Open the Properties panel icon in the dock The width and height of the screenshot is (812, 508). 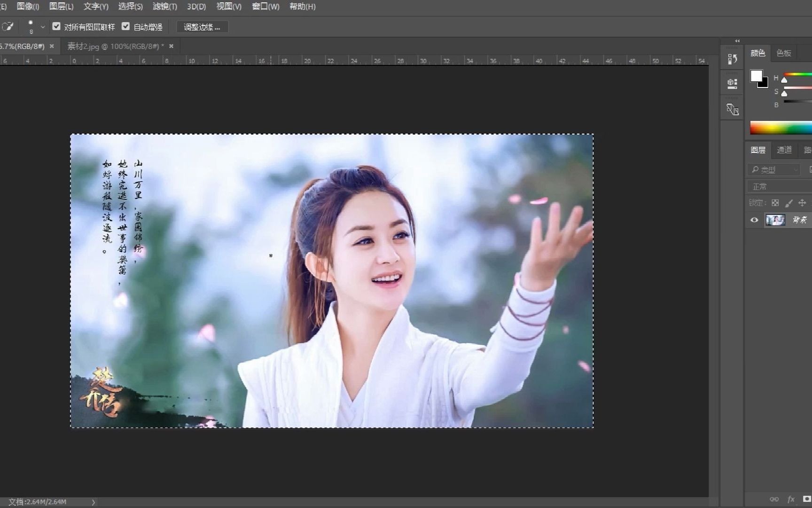pyautogui.click(x=732, y=84)
